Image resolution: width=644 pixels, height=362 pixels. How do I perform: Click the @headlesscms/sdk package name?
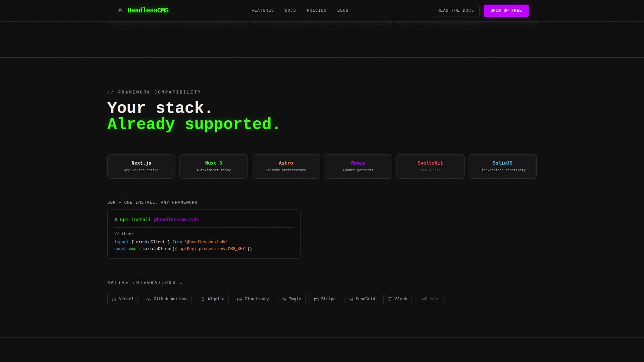coord(176,220)
